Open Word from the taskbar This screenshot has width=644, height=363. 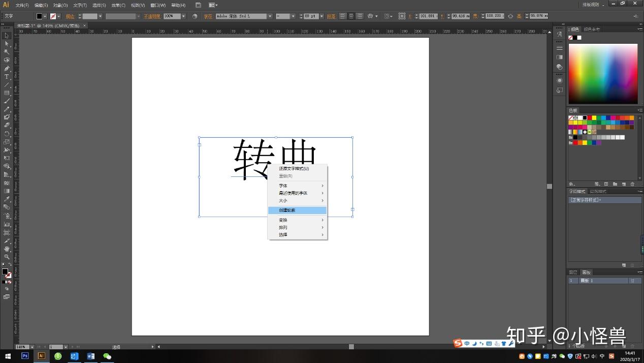click(x=91, y=356)
